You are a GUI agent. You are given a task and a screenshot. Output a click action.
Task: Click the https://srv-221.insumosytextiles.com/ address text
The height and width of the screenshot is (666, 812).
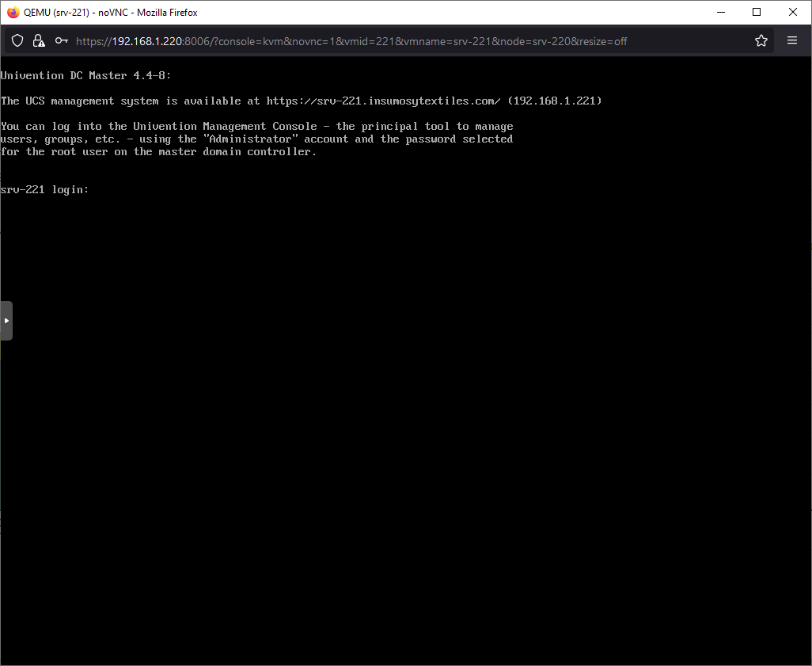pyautogui.click(x=383, y=101)
